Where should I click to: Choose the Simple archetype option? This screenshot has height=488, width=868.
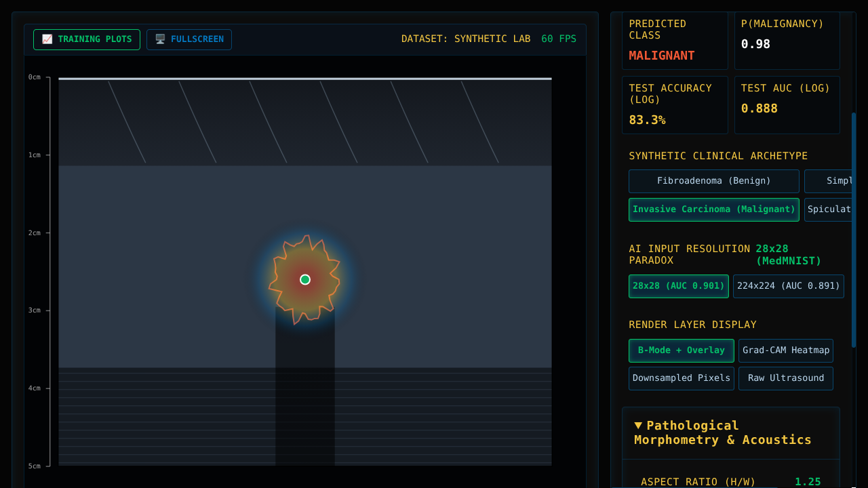[x=829, y=181]
